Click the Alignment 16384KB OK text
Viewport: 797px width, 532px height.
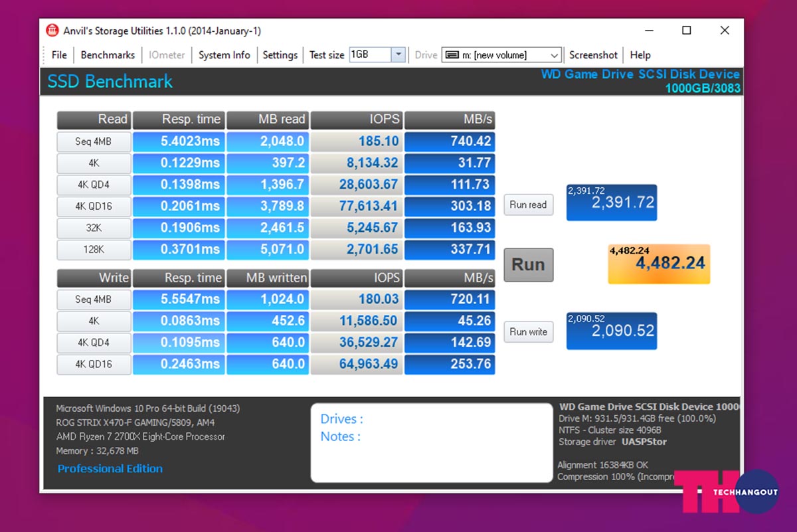(x=603, y=465)
